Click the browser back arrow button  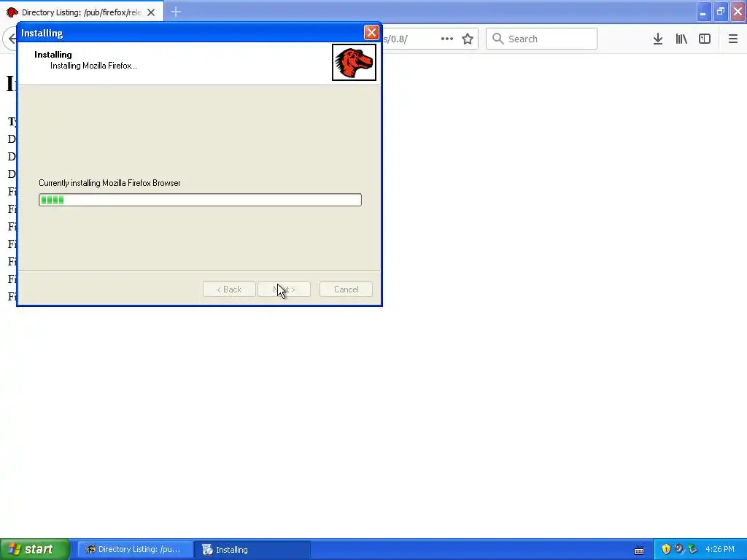[x=10, y=39]
